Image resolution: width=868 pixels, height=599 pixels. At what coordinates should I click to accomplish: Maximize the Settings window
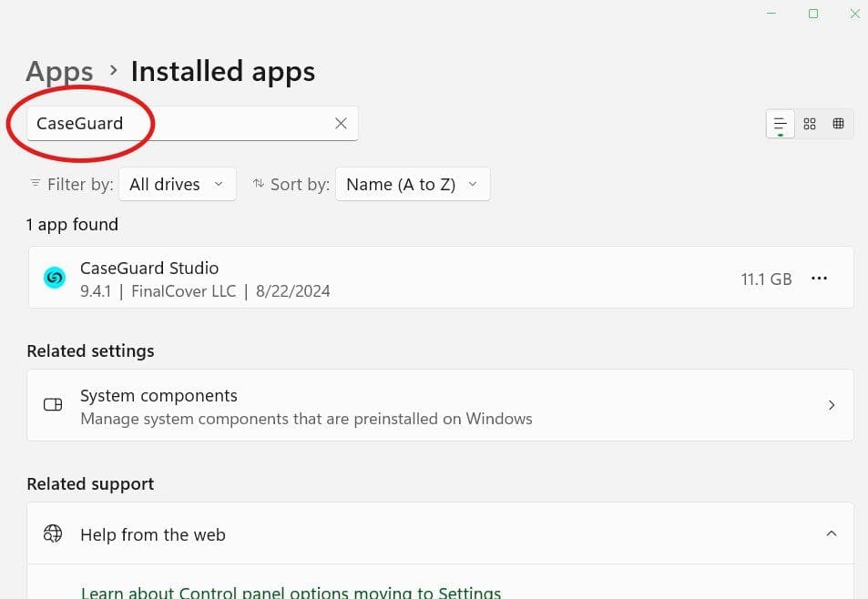coord(813,14)
